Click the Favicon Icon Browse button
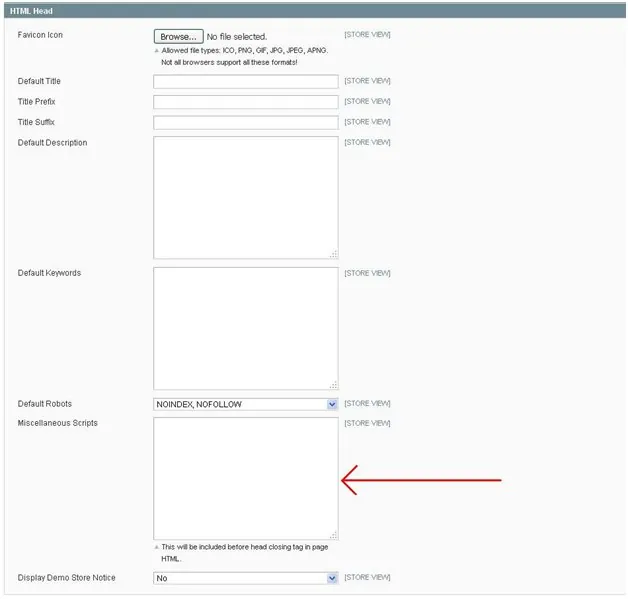The image size is (628, 599). [x=178, y=36]
